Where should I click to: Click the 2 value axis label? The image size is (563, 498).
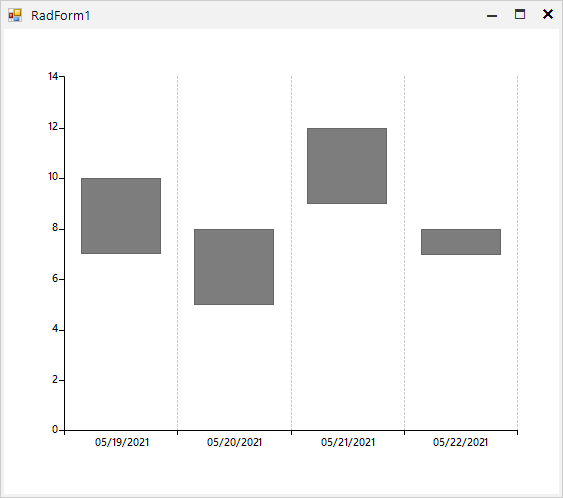click(x=55, y=379)
